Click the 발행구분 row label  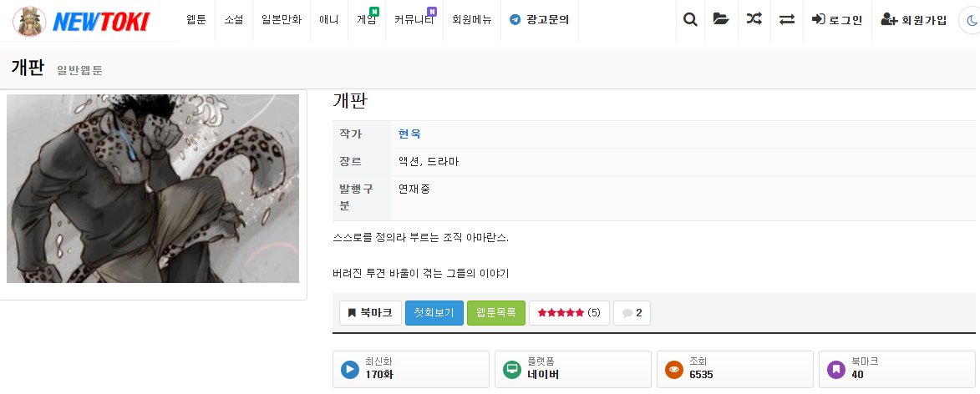[x=356, y=197]
